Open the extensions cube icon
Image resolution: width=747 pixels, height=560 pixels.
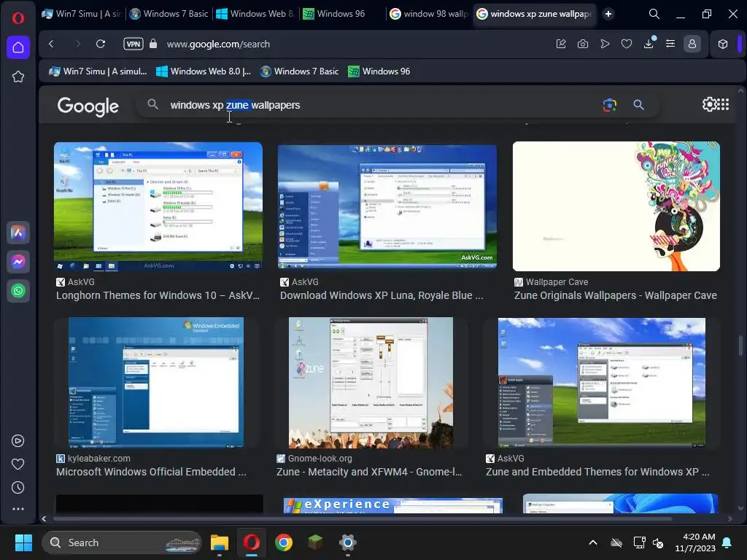tap(723, 44)
